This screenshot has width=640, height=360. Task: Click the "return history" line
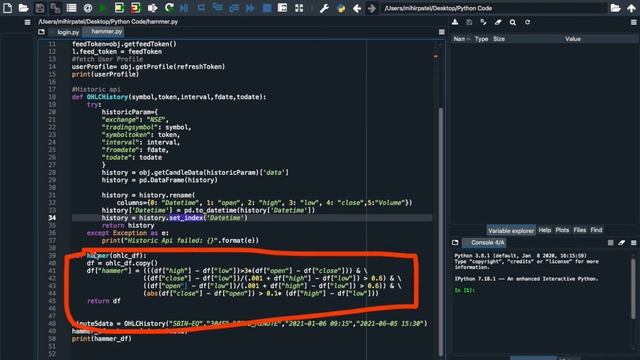[128, 225]
